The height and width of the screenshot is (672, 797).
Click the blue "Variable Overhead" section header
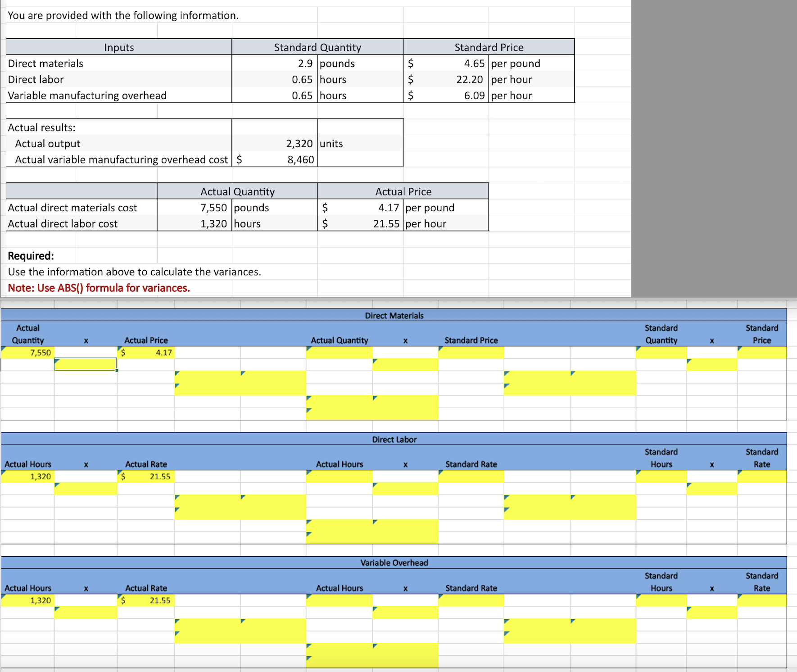click(x=394, y=563)
